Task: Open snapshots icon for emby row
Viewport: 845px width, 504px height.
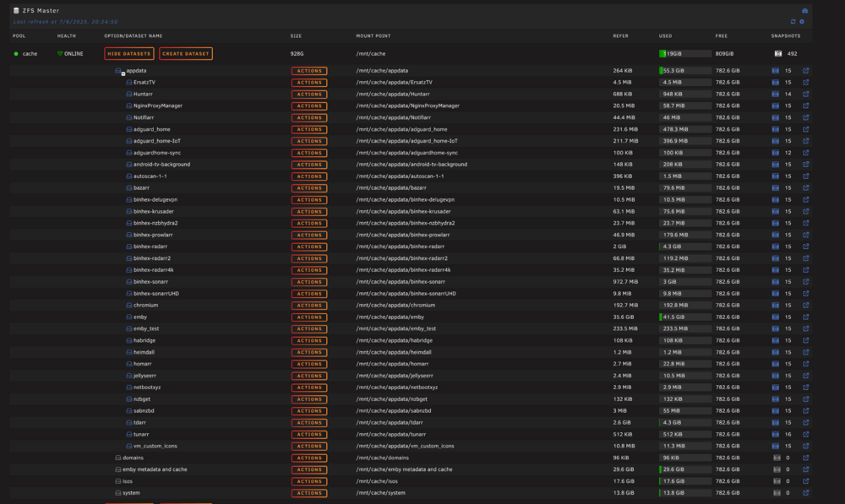Action: 775,317
